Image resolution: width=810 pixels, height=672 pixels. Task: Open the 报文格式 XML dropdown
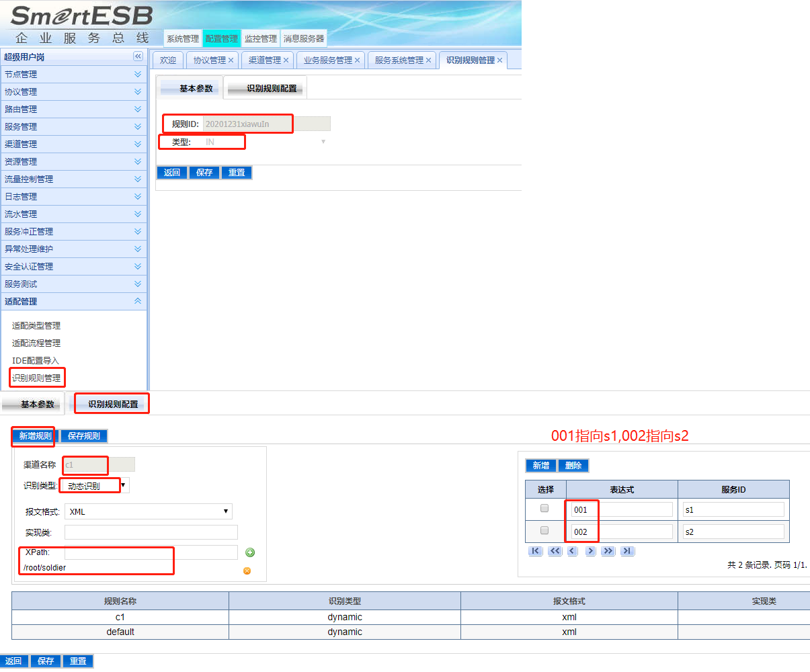(x=148, y=511)
